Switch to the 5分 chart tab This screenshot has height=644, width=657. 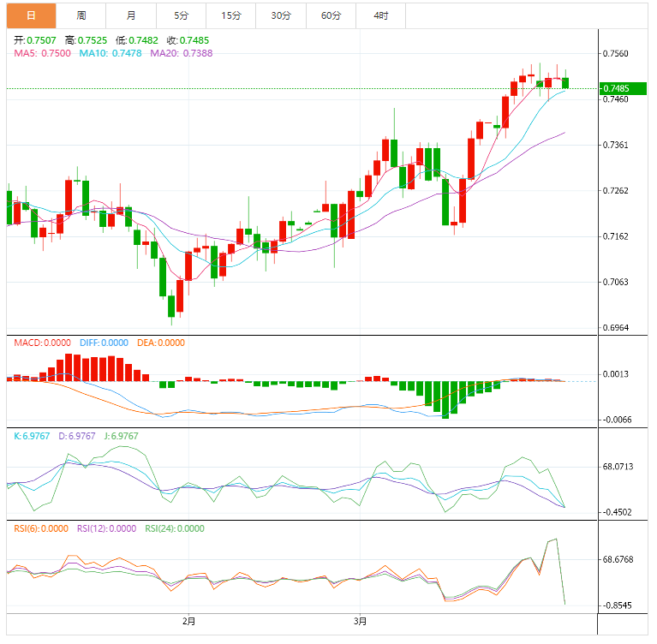[181, 15]
